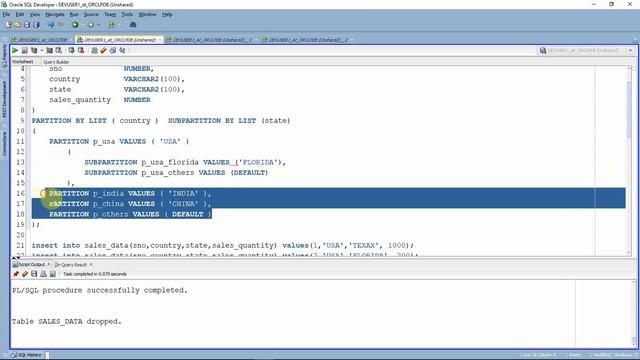640x360 pixels.
Task: Click the eraser Clear icon in worksheet toolbar
Action: (x=103, y=51)
